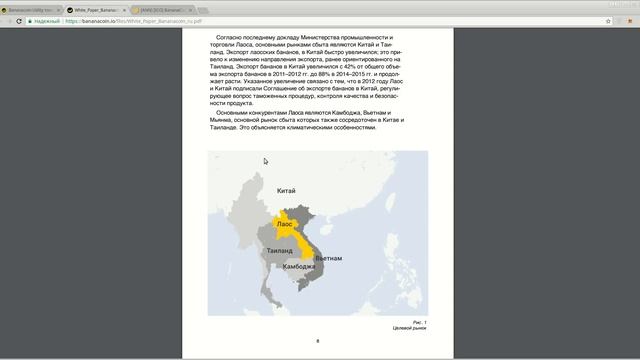Viewport: 640px width, 360px height.
Task: Reload the page with the refresh icon
Action: click(19, 21)
